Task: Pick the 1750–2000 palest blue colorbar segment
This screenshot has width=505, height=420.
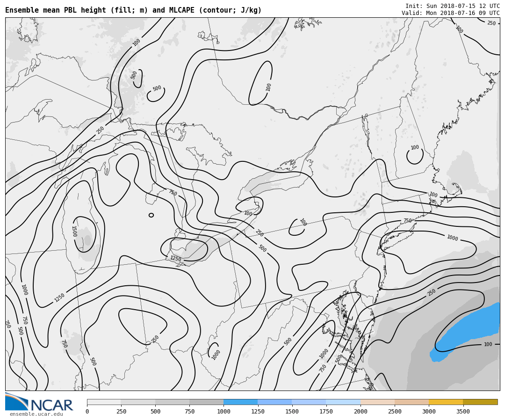Action: click(x=343, y=402)
